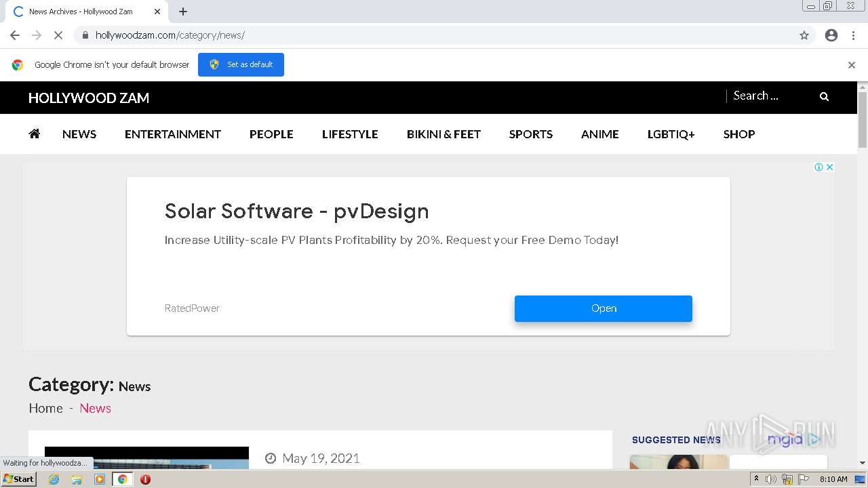The image size is (868, 488).
Task: Click the address bar URL
Action: pyautogui.click(x=170, y=35)
